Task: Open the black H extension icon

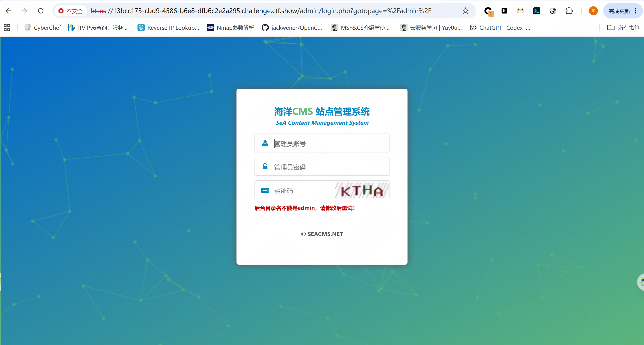Action: (x=504, y=11)
